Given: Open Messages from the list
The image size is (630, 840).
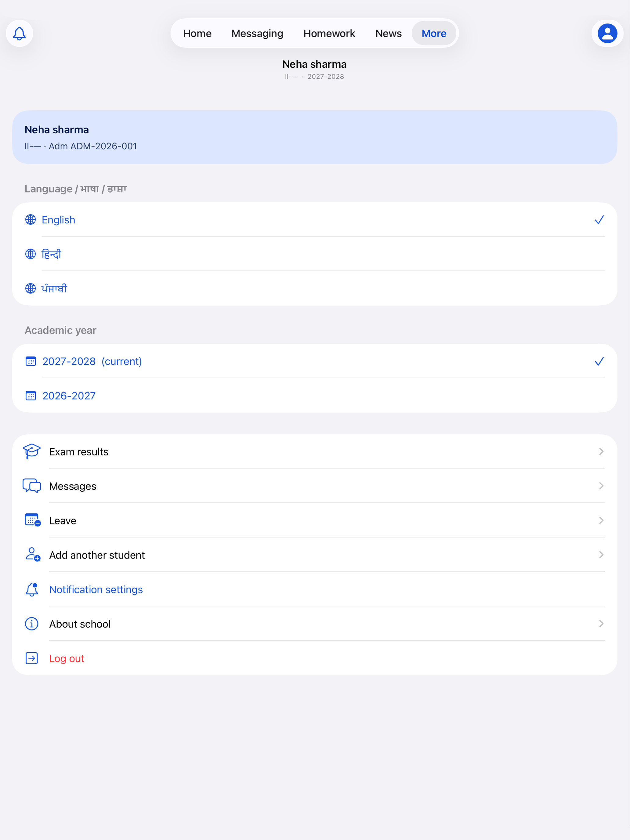Looking at the screenshot, I should (315, 486).
